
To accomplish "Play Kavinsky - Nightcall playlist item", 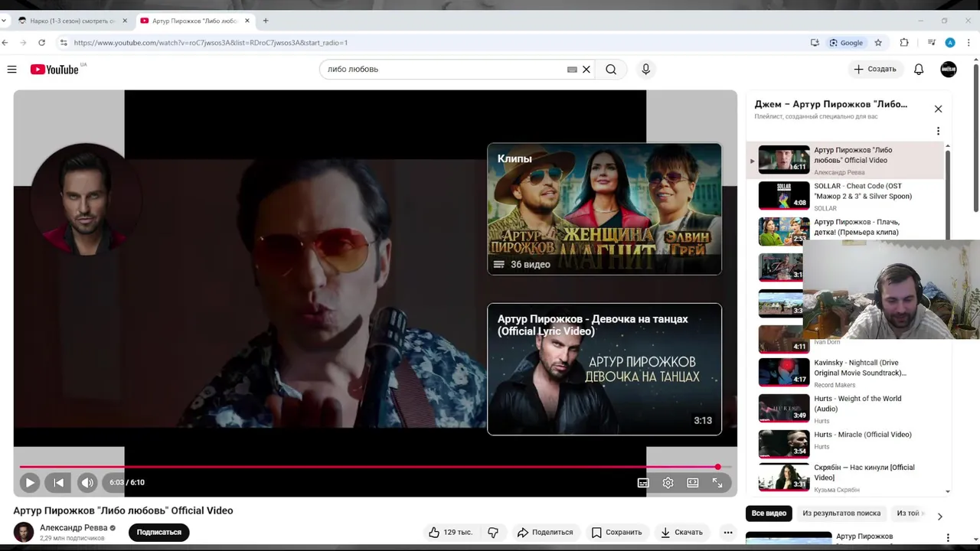I will [x=846, y=373].
